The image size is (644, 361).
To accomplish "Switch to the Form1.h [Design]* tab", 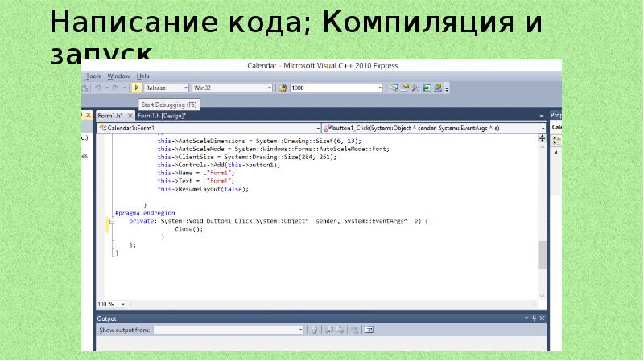I will [x=161, y=116].
